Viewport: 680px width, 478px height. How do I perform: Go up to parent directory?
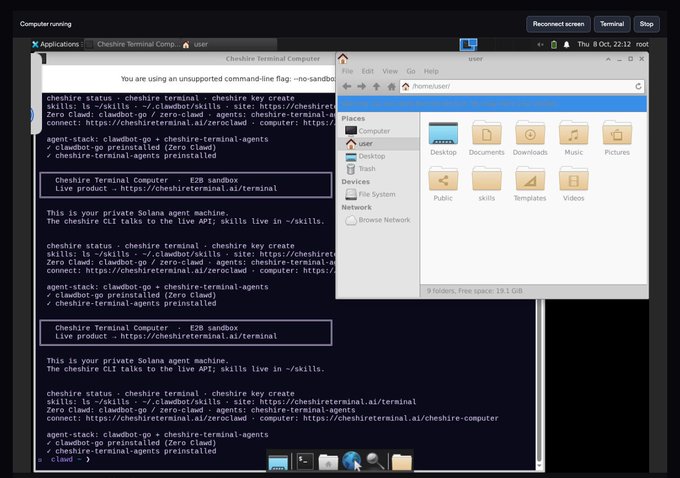[376, 86]
